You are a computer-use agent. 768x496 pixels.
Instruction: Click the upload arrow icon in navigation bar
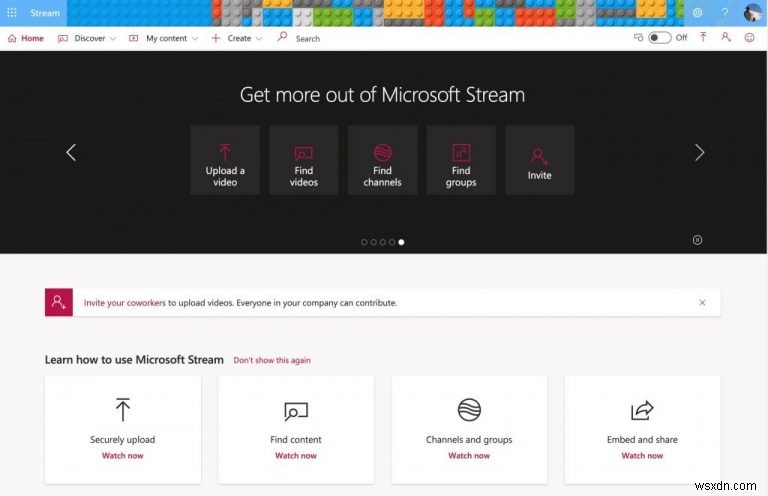pos(703,37)
